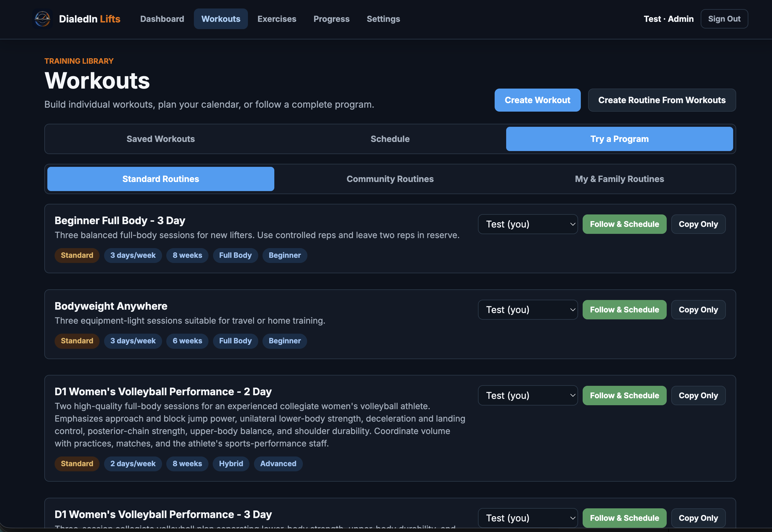Click the Test · Admin user label
This screenshot has width=772, height=532.
(x=668, y=19)
